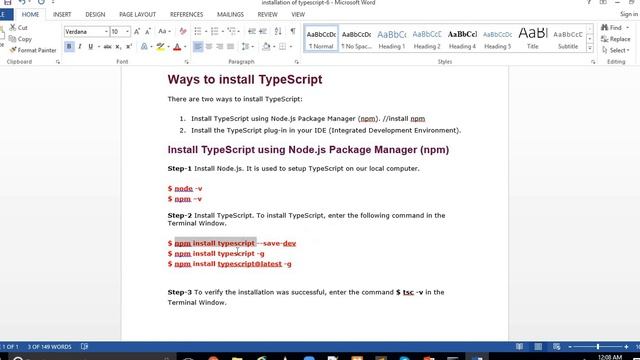Open Replace dialog
The height and width of the screenshot is (360, 640).
616,39
